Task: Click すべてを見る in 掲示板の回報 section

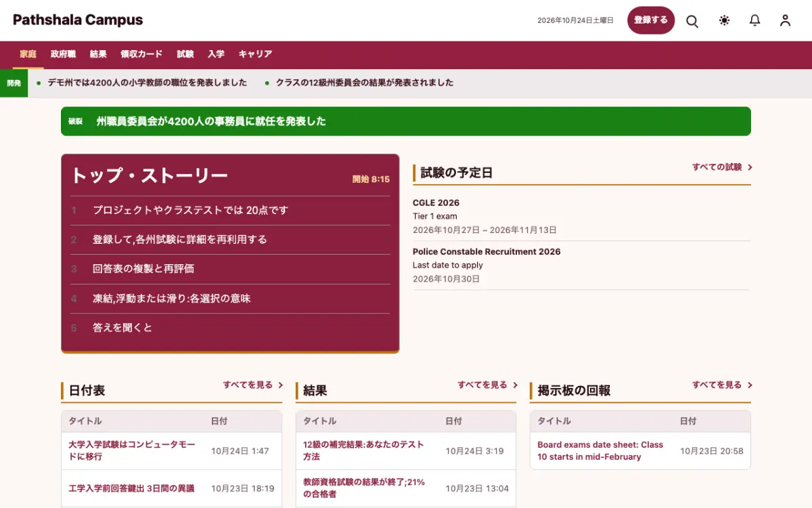Action: [722, 385]
